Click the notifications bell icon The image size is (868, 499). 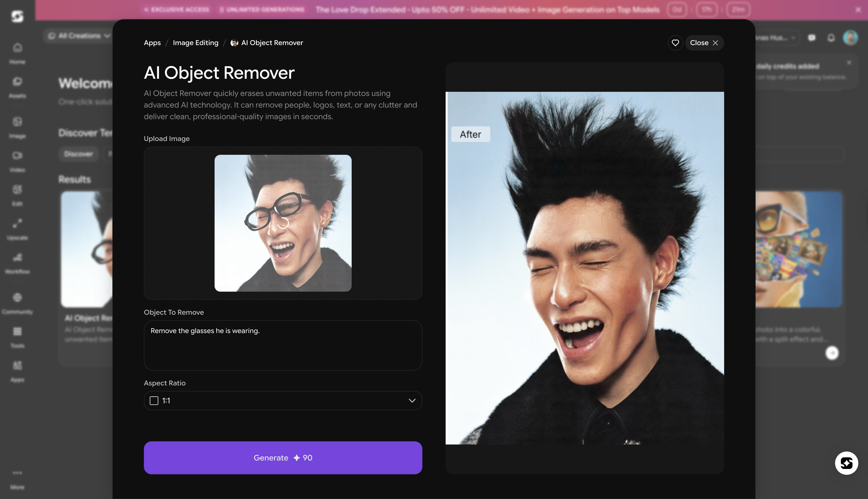(x=831, y=38)
